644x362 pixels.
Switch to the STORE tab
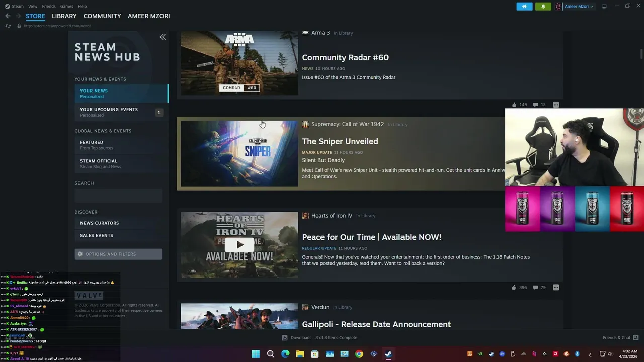click(x=35, y=16)
